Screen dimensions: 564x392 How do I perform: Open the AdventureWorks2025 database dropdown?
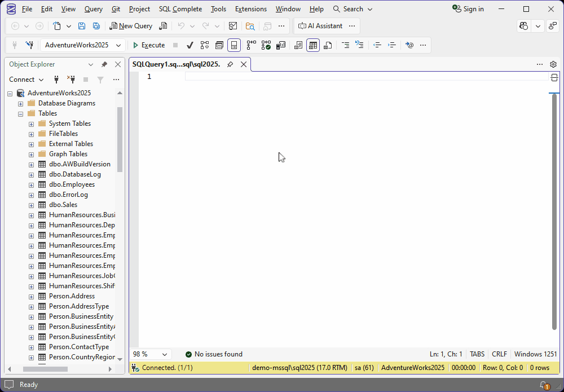(x=82, y=45)
